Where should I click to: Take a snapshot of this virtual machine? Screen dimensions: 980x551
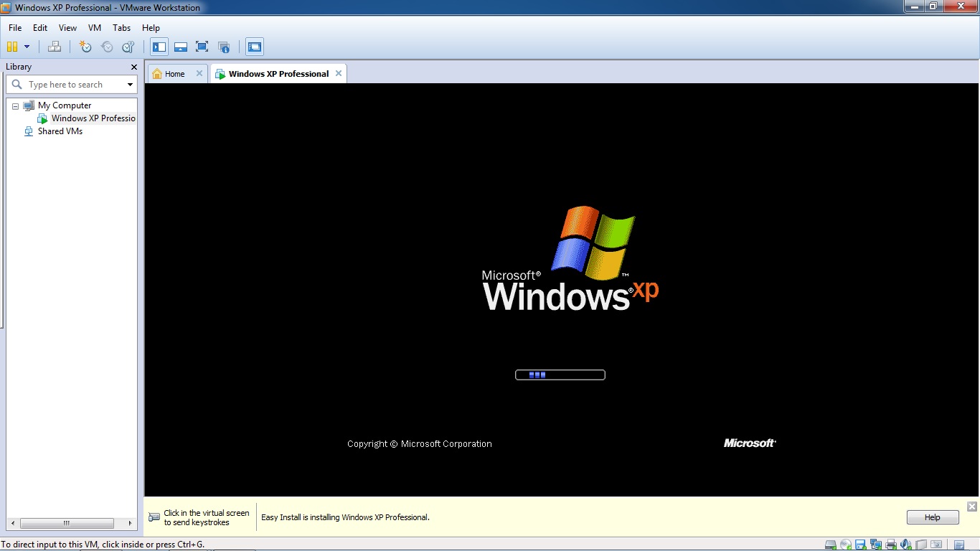[85, 47]
